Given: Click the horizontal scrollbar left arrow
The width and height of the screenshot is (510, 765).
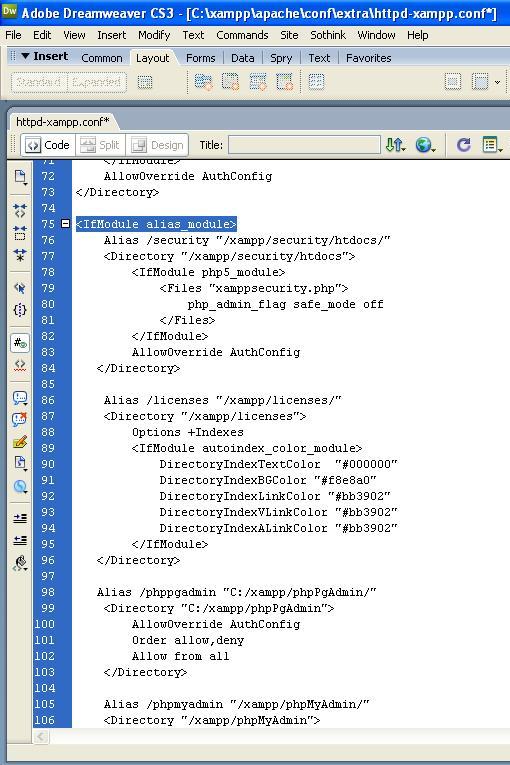Looking at the screenshot, I should tap(41, 736).
